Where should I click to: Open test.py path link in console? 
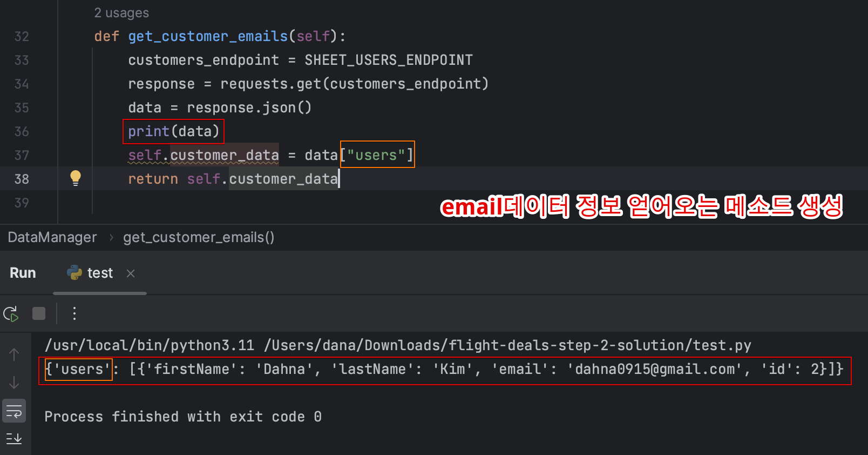[507, 345]
